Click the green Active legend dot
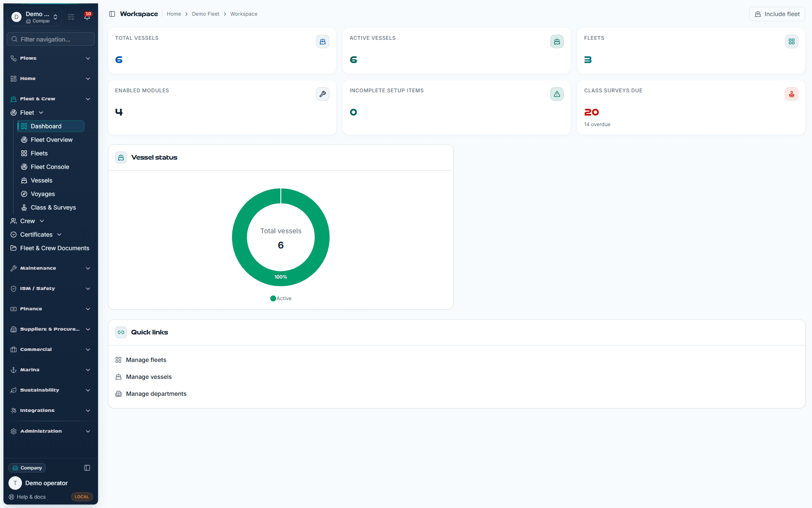This screenshot has height=508, width=812. (x=273, y=298)
